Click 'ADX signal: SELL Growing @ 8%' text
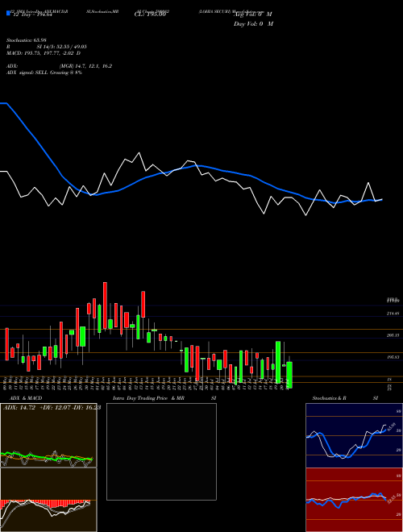403x532 pixels. point(44,73)
